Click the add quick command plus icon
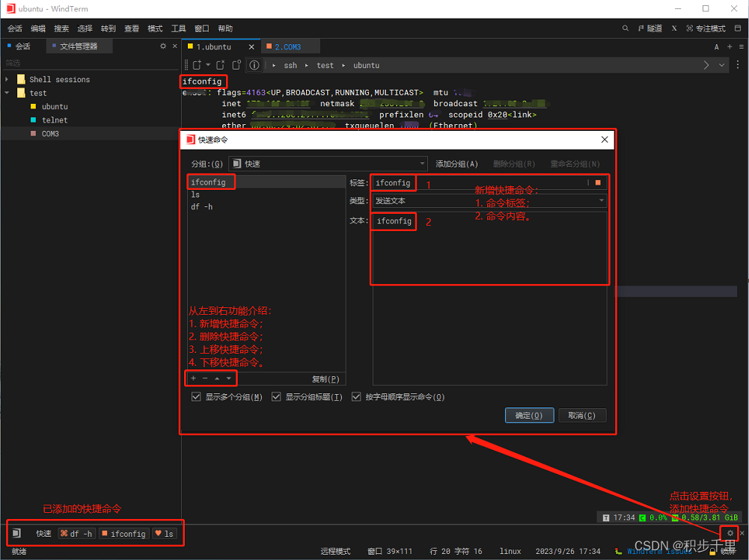This screenshot has width=749, height=560. pyautogui.click(x=194, y=378)
